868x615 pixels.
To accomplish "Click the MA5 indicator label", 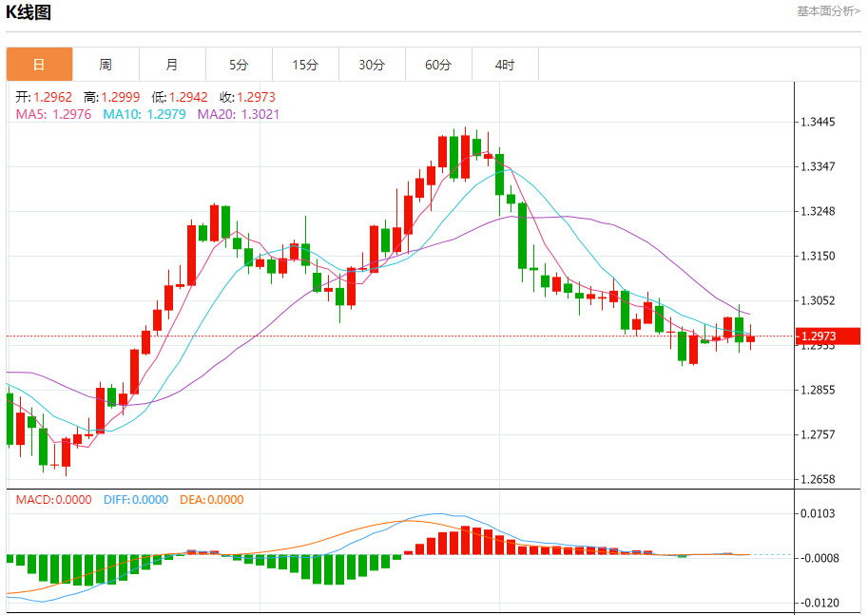I will (53, 114).
